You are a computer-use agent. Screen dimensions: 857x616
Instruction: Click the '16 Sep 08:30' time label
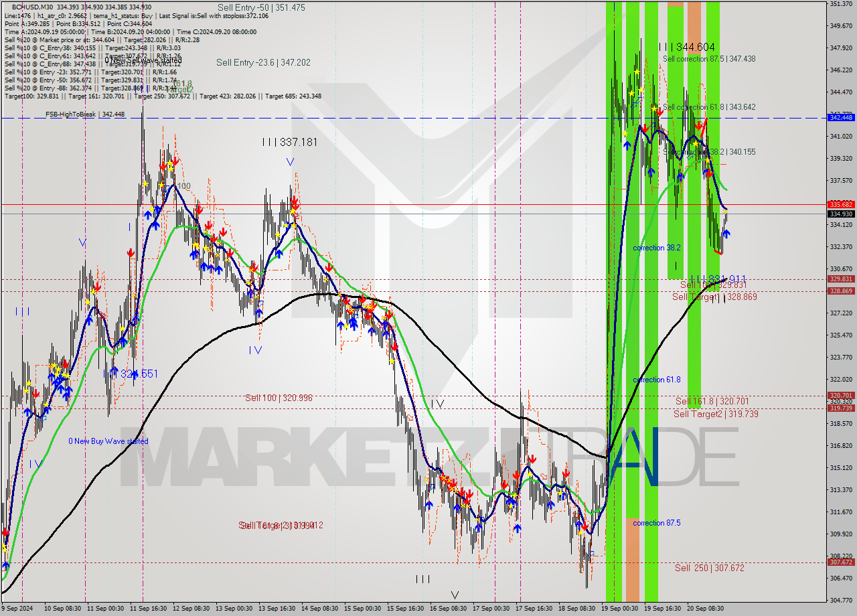pos(449,609)
